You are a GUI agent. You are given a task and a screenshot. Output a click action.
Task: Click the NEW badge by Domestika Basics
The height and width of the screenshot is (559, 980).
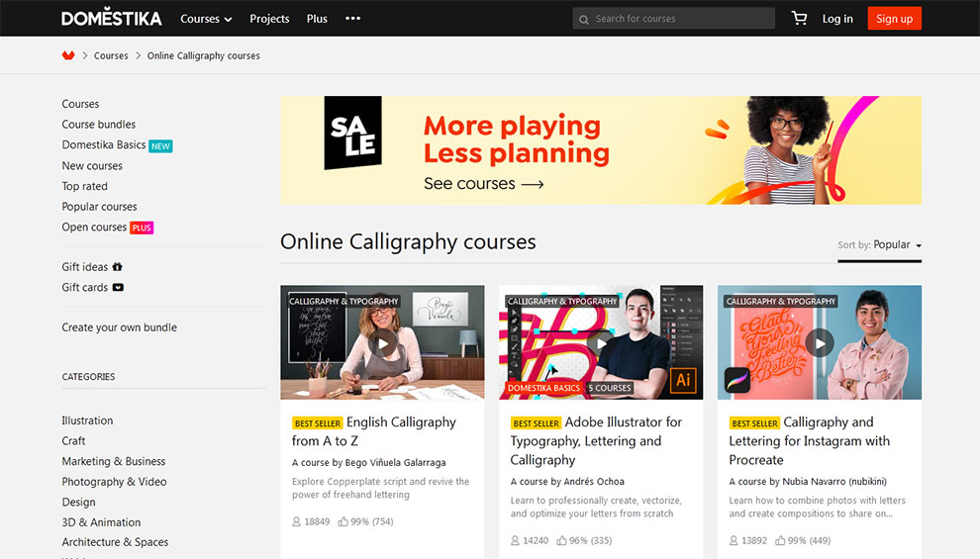click(x=160, y=146)
